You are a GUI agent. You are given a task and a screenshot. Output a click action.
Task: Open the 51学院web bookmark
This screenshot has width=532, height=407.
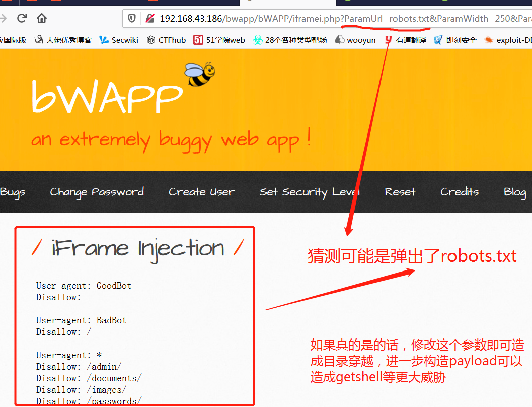point(219,40)
